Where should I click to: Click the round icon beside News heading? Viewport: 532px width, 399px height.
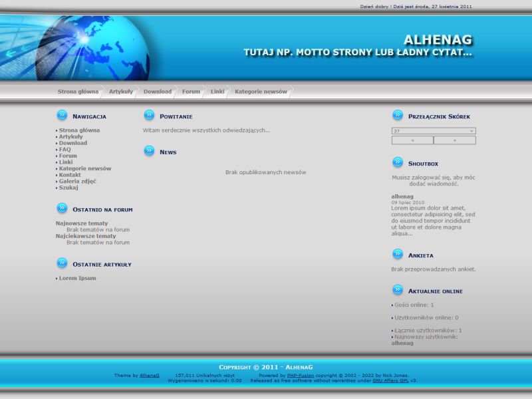click(149, 151)
